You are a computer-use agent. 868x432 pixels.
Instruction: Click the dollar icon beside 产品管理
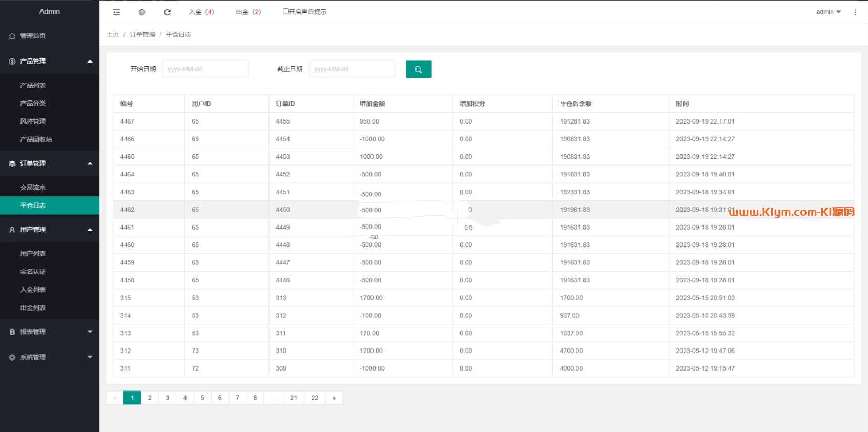[x=12, y=61]
